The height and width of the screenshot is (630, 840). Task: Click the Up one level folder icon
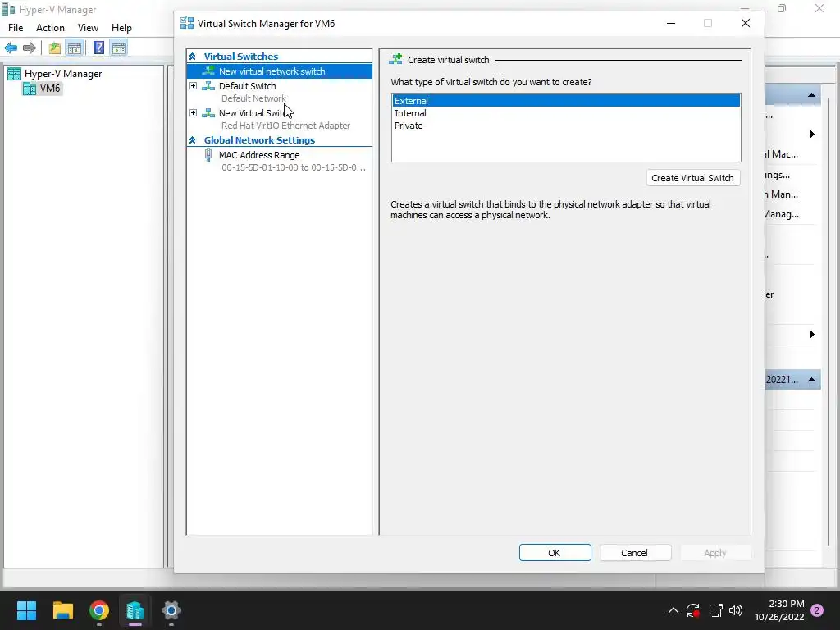click(55, 48)
